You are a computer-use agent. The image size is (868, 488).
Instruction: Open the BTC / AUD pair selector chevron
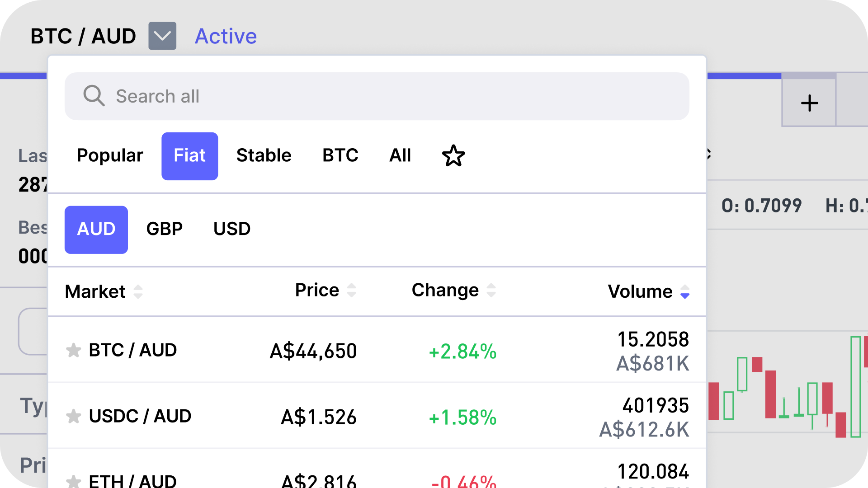coord(162,36)
